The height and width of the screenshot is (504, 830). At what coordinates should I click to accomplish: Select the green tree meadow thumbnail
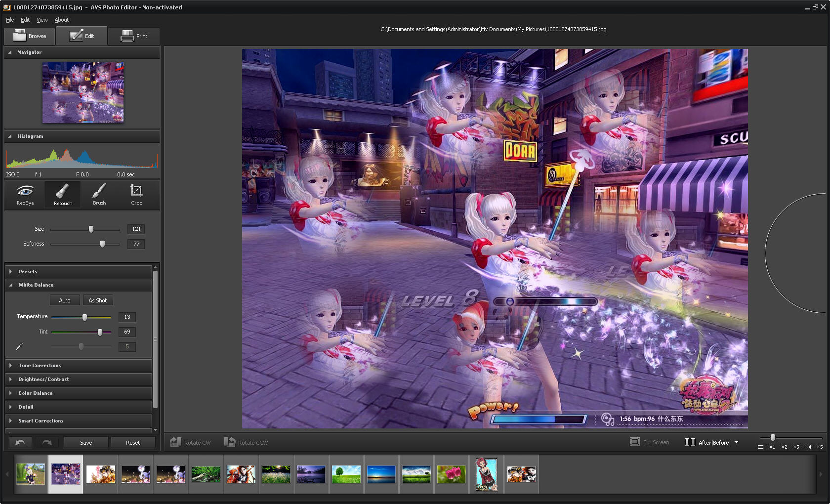tap(346, 474)
